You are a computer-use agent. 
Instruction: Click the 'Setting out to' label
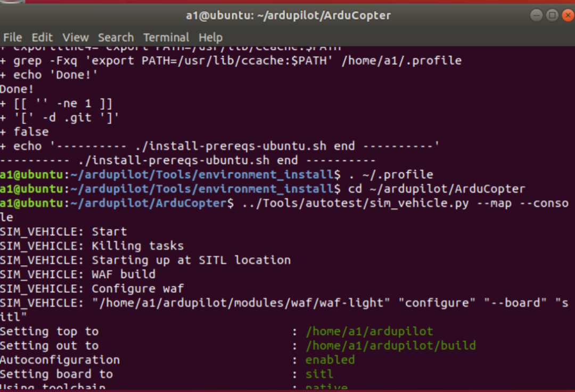pos(49,346)
